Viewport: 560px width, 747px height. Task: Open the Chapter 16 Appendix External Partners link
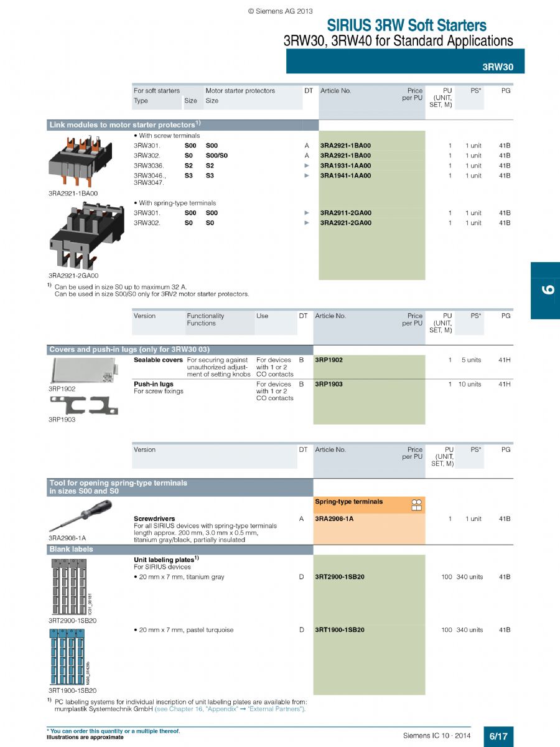click(x=230, y=708)
